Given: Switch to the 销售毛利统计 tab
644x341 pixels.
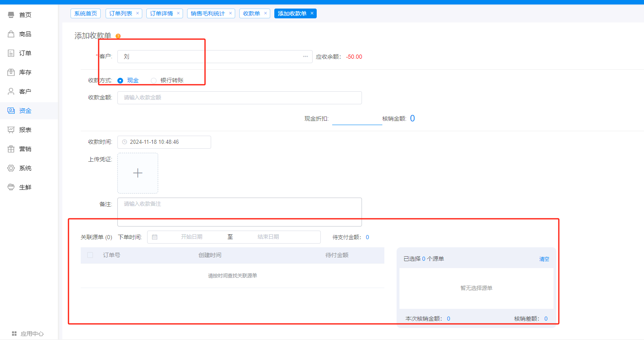Looking at the screenshot, I should [208, 13].
